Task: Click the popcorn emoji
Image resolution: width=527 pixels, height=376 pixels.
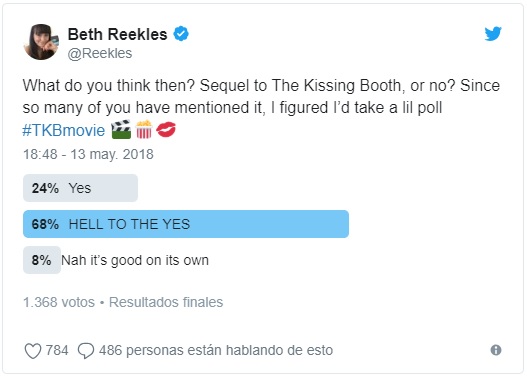Action: point(144,129)
